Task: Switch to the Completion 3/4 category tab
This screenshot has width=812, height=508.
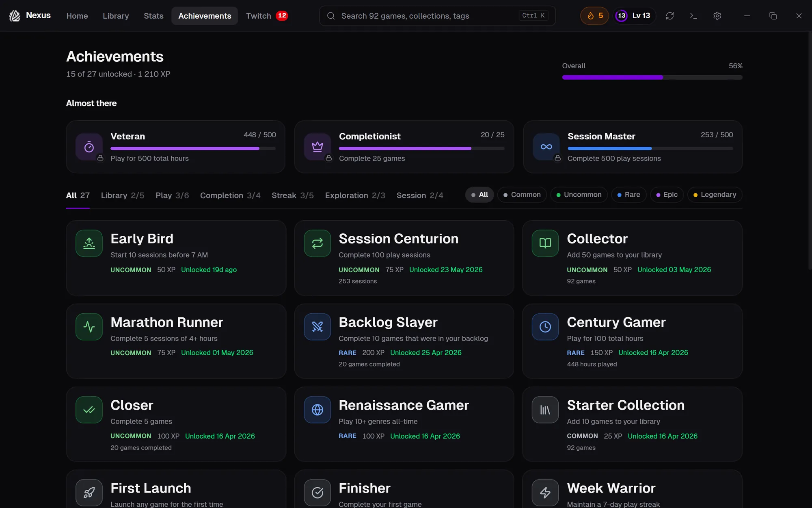Action: 230,196
